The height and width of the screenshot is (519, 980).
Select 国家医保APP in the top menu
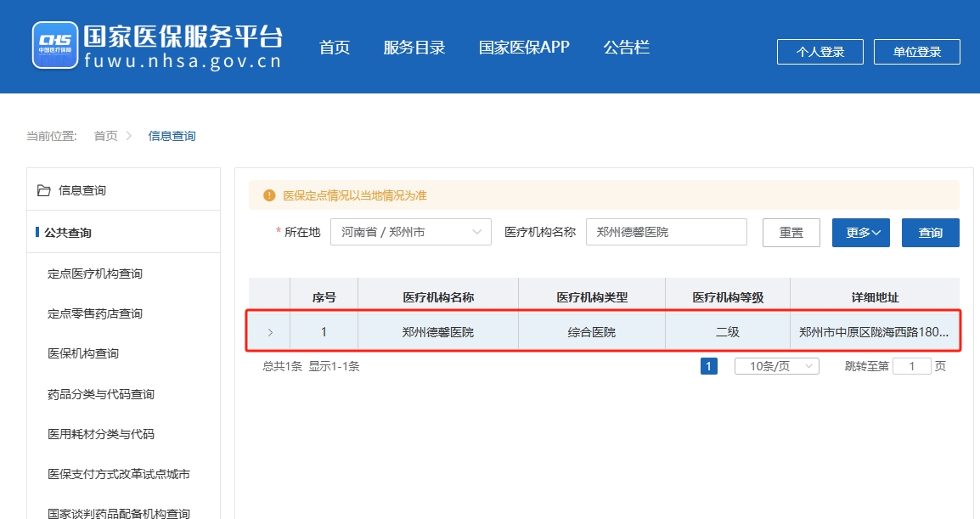pyautogui.click(x=525, y=48)
